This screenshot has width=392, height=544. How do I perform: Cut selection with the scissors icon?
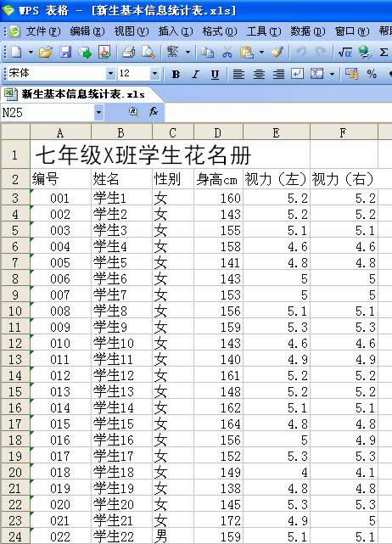(x=227, y=53)
